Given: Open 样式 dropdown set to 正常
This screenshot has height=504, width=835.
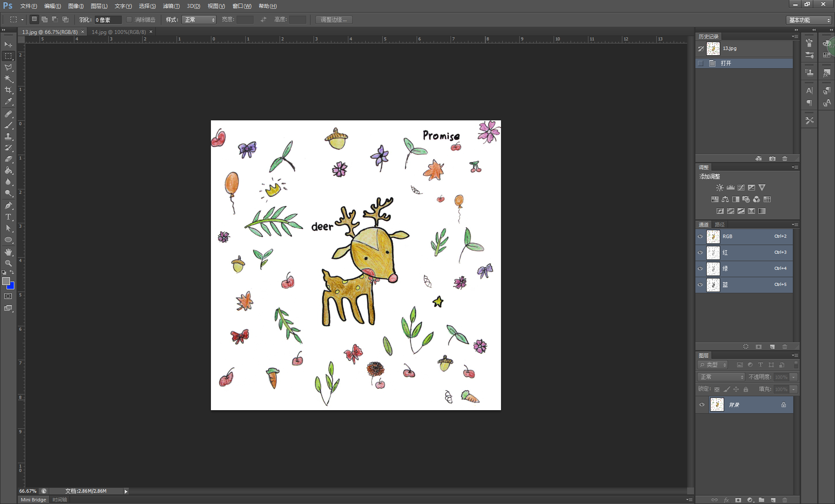Looking at the screenshot, I should tap(199, 20).
